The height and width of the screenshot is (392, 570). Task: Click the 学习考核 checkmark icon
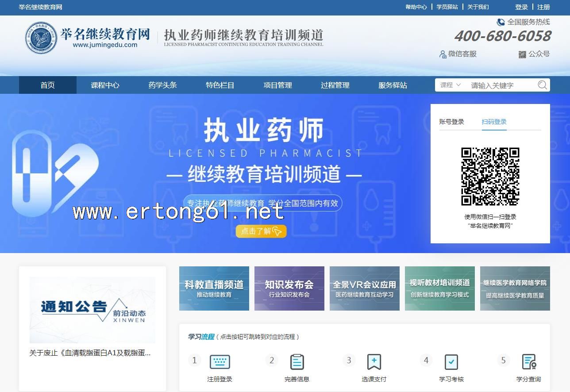[451, 362]
